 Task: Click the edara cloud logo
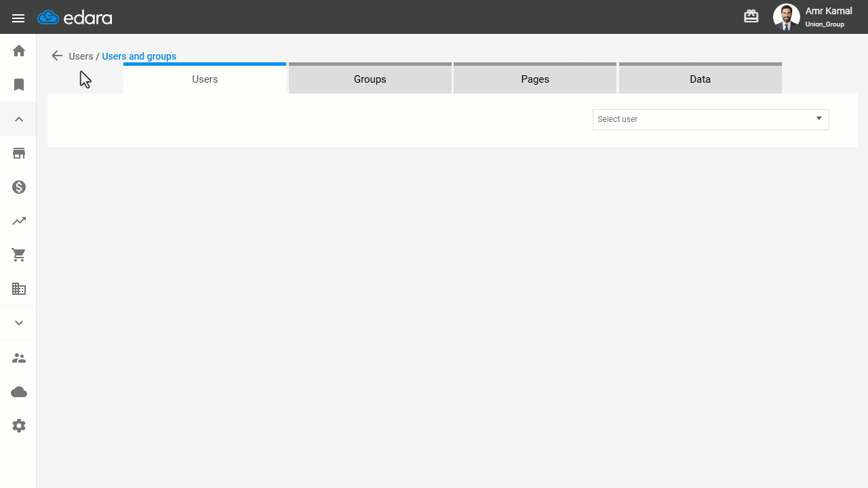tap(75, 18)
